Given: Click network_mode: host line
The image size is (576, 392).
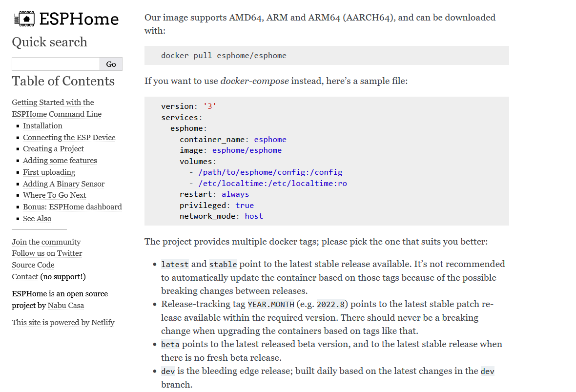Looking at the screenshot, I should pyautogui.click(x=221, y=216).
